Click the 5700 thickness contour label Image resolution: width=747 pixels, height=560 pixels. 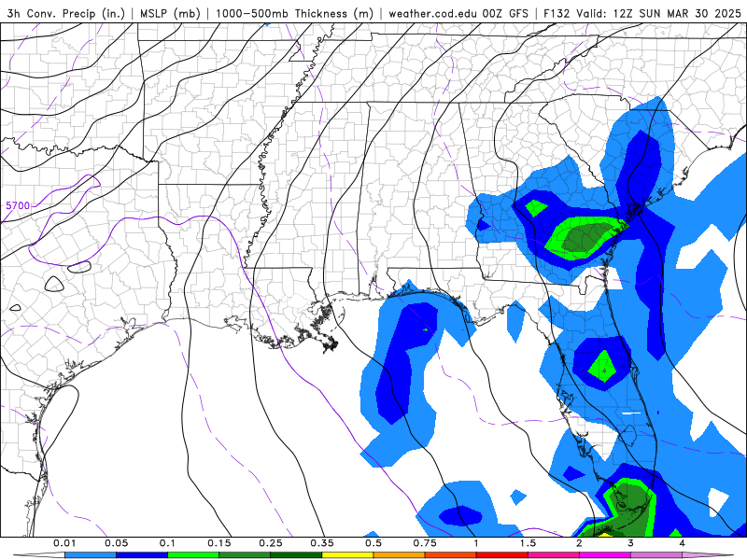coord(18,205)
